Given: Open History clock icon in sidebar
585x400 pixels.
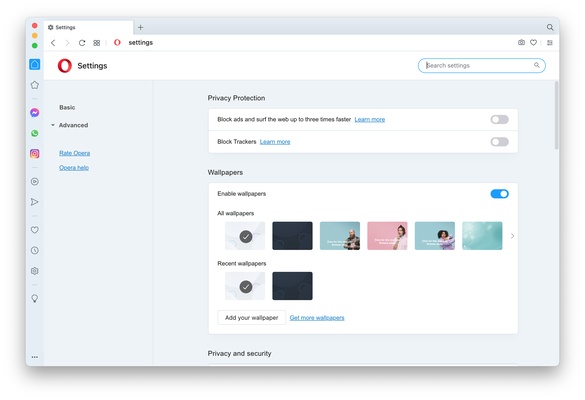Looking at the screenshot, I should click(35, 250).
